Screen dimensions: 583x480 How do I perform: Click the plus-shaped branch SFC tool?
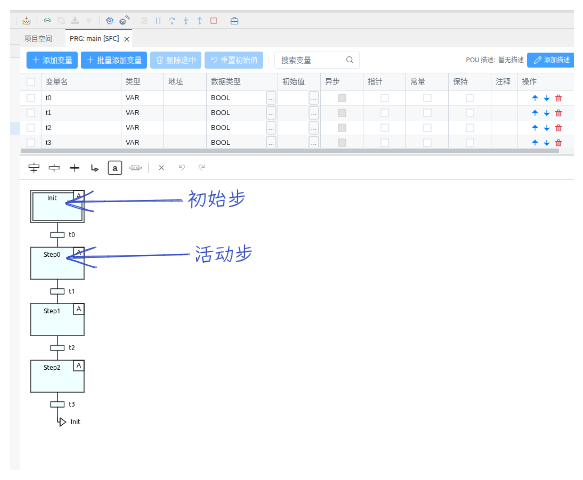pyautogui.click(x=74, y=168)
